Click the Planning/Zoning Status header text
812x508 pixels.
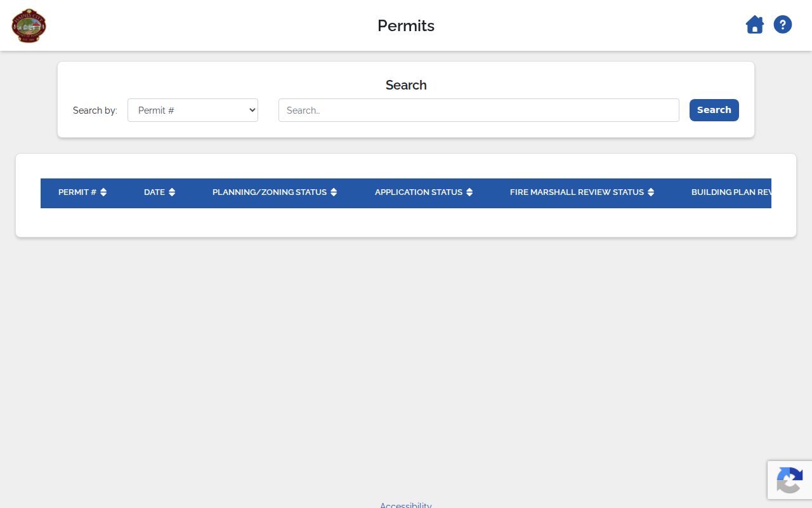270,192
